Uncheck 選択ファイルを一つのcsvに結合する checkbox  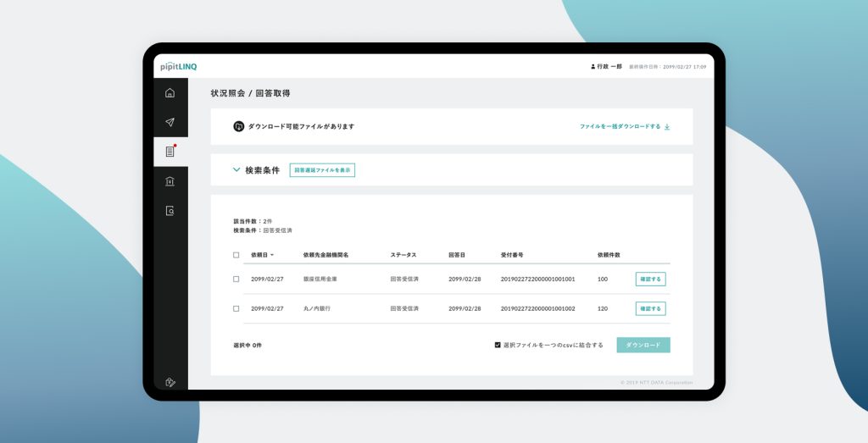pyautogui.click(x=498, y=345)
